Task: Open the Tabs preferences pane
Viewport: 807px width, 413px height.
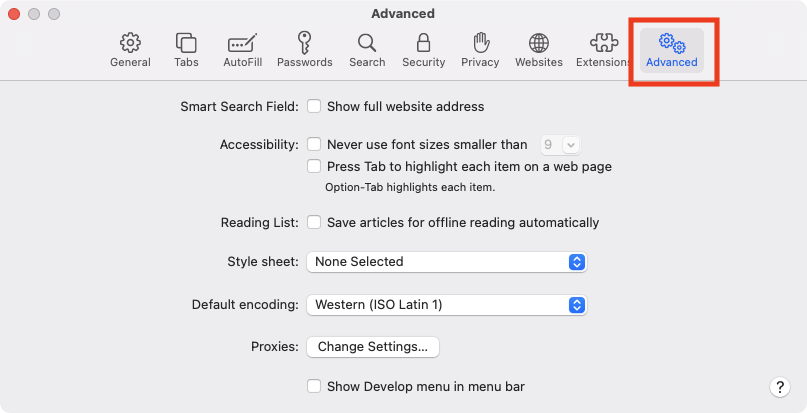Action: (186, 50)
